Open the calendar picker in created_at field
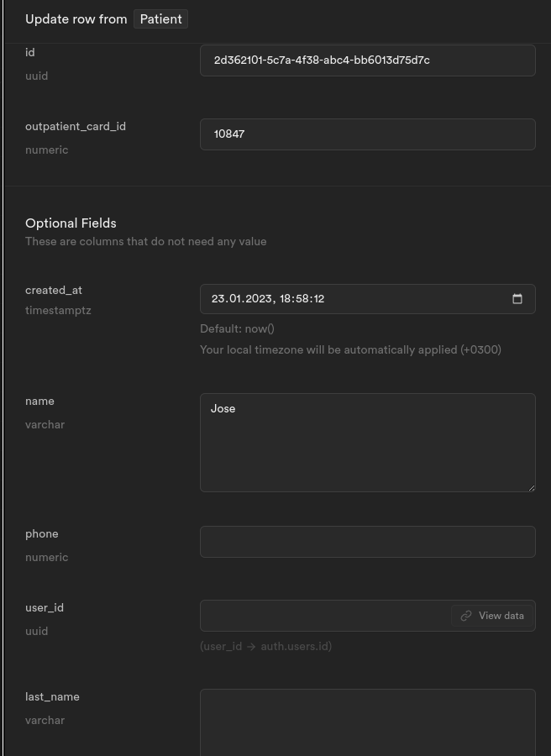The height and width of the screenshot is (756, 551). click(x=517, y=299)
